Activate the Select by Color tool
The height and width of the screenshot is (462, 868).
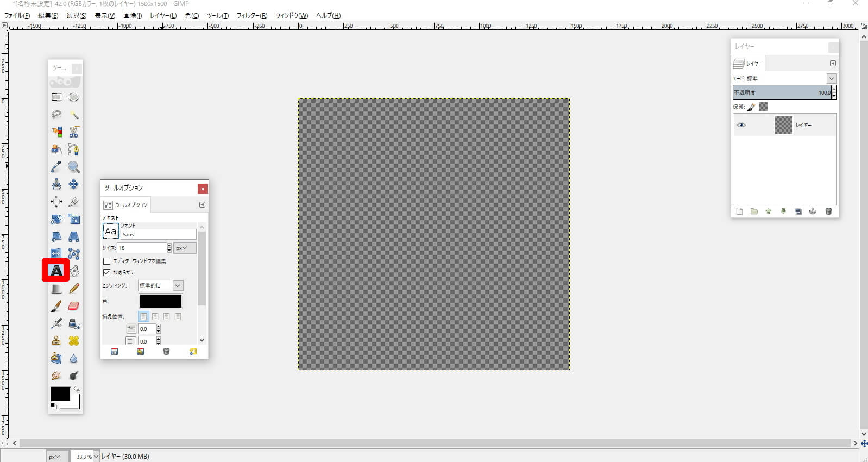coord(56,132)
